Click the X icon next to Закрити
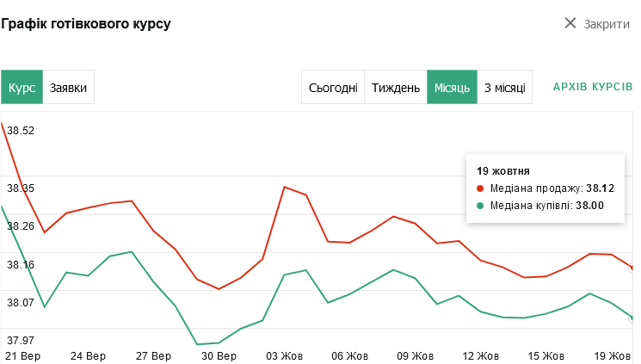This screenshot has width=641, height=364. point(570,23)
